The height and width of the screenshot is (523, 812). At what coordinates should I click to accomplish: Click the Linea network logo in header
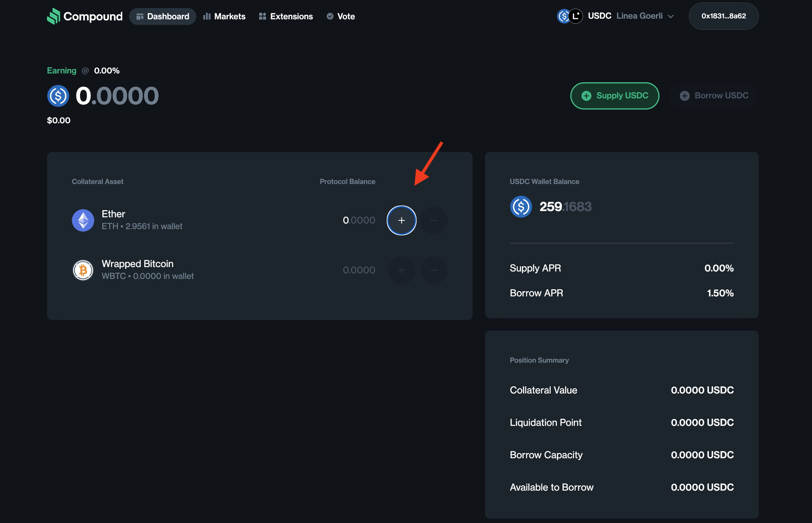click(x=576, y=16)
